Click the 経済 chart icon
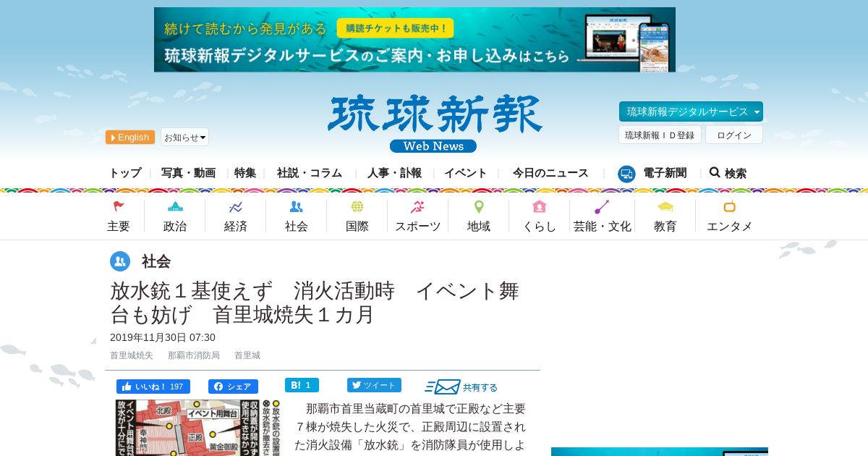Screen dimensions: 868x456 pyautogui.click(x=236, y=206)
